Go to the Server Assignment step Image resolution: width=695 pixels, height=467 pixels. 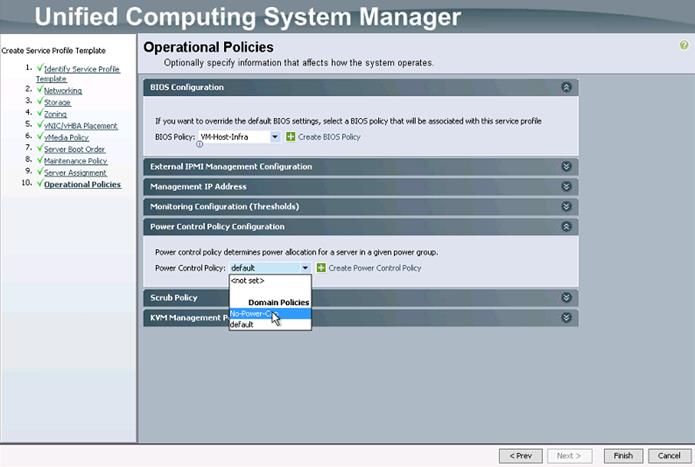coord(75,173)
